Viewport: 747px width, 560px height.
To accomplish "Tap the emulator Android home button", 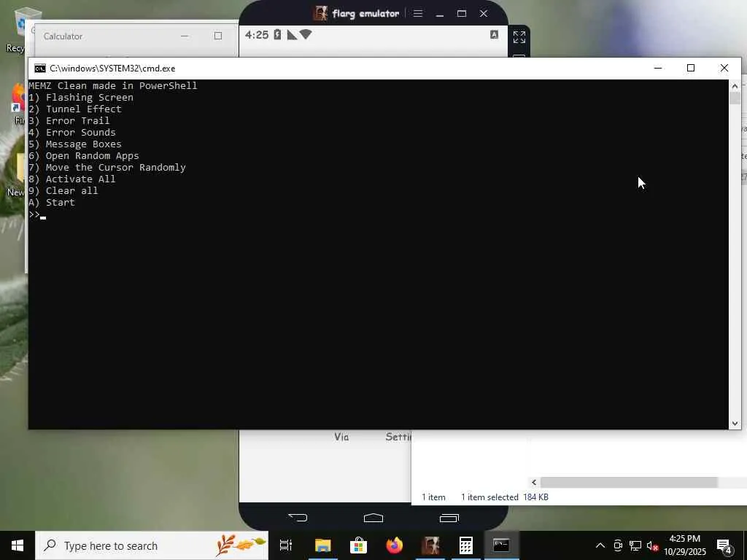I will (373, 518).
